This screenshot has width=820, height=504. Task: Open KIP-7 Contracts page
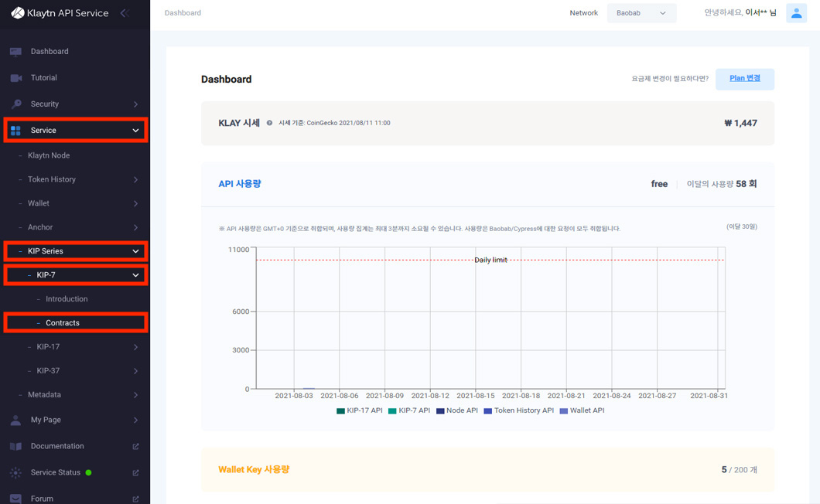click(x=63, y=323)
